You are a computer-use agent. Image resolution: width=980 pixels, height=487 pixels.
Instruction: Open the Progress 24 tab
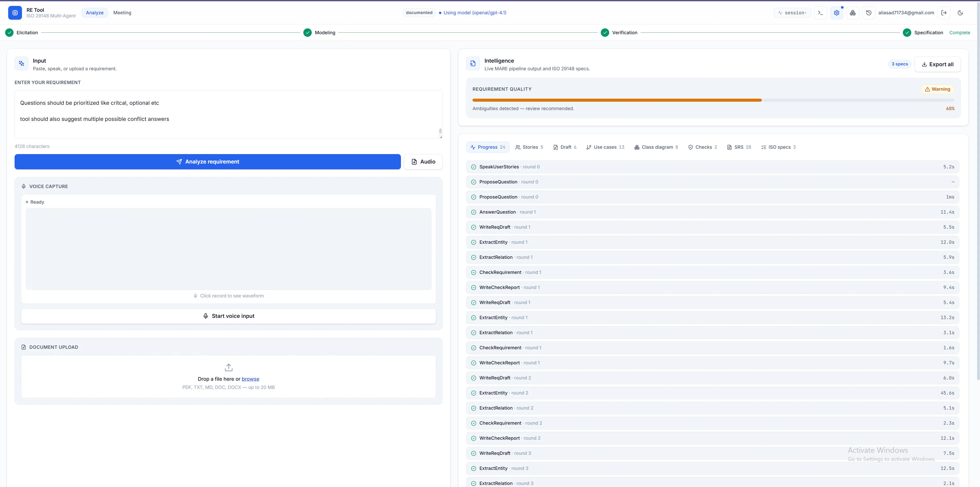pos(488,147)
